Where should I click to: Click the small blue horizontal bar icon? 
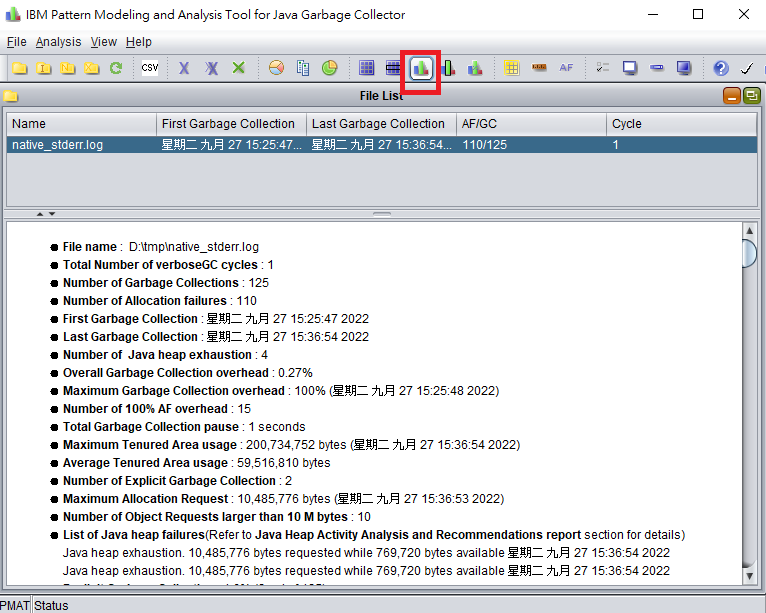[x=657, y=67]
